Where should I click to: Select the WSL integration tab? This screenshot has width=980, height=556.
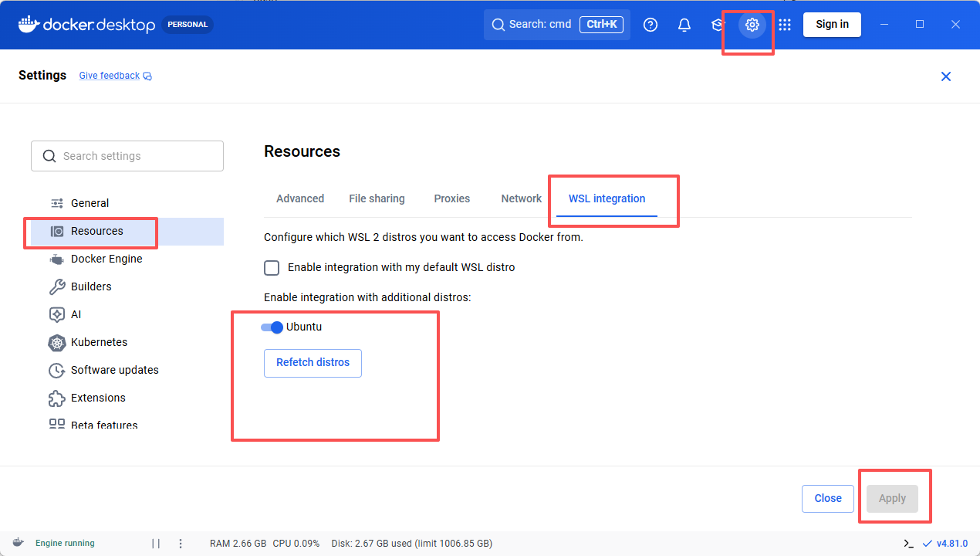click(607, 198)
